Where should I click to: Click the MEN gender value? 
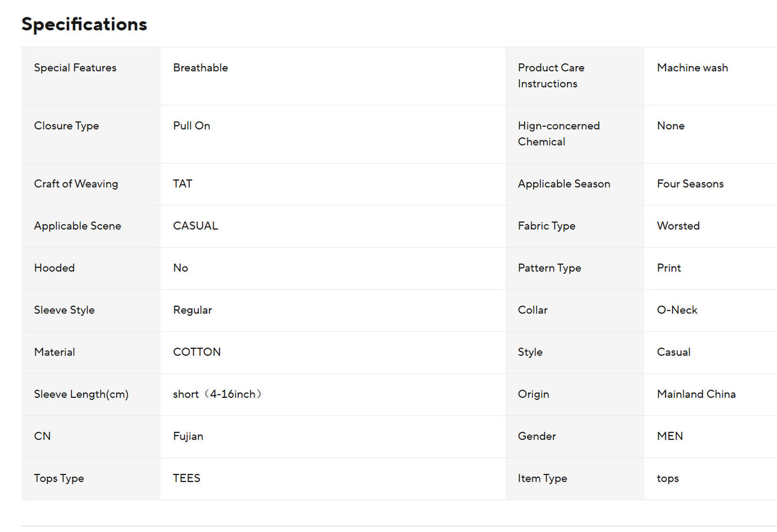pos(670,436)
